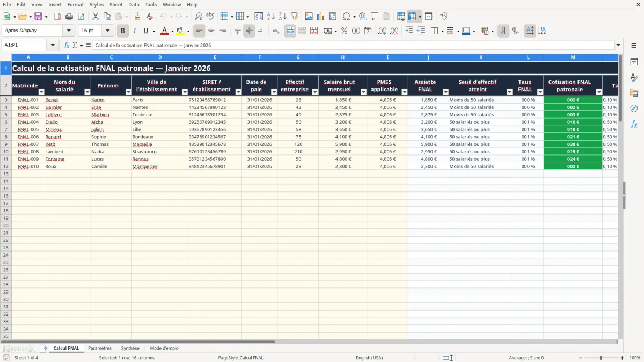Insert a chart via toolbar icon

321,17
